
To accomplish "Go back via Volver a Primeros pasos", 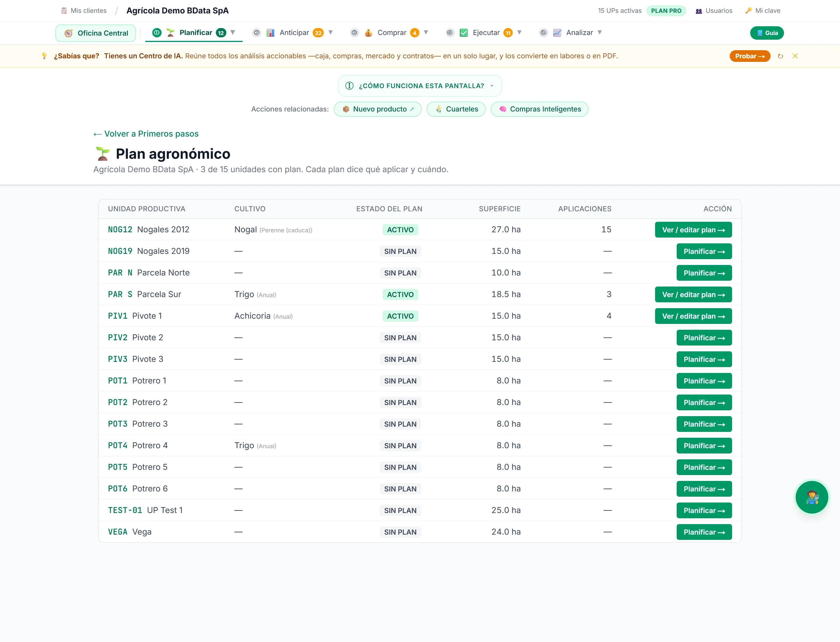I will click(x=146, y=134).
